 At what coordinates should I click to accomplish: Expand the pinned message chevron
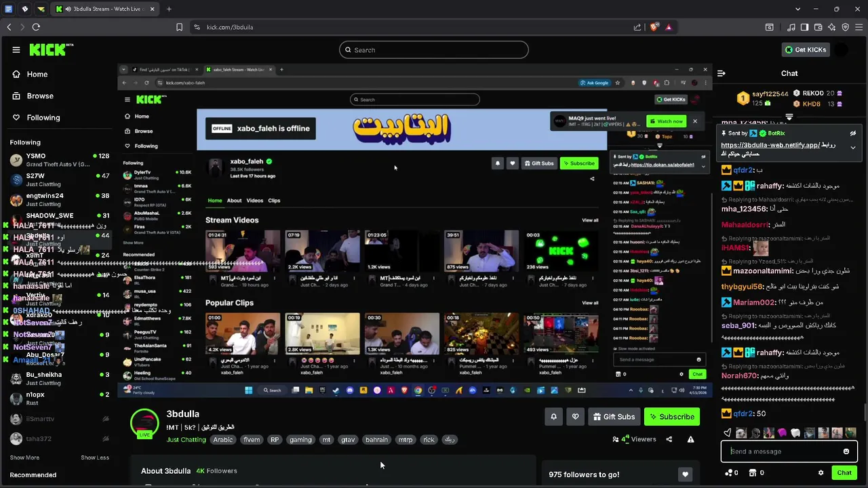pos(853,147)
